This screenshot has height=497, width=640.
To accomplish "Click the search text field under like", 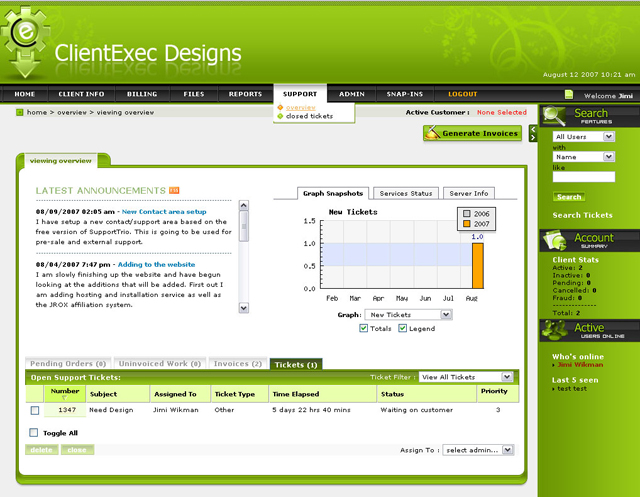I will [x=584, y=177].
